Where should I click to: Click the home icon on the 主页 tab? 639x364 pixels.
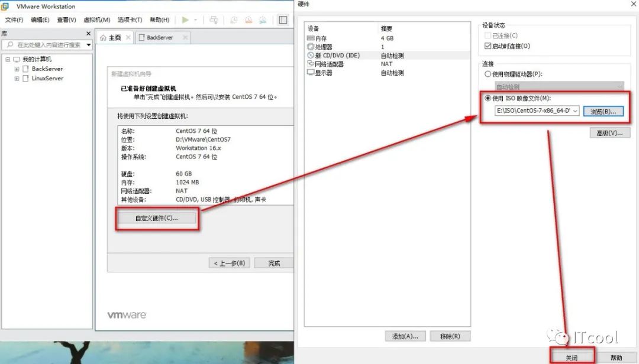coord(103,37)
